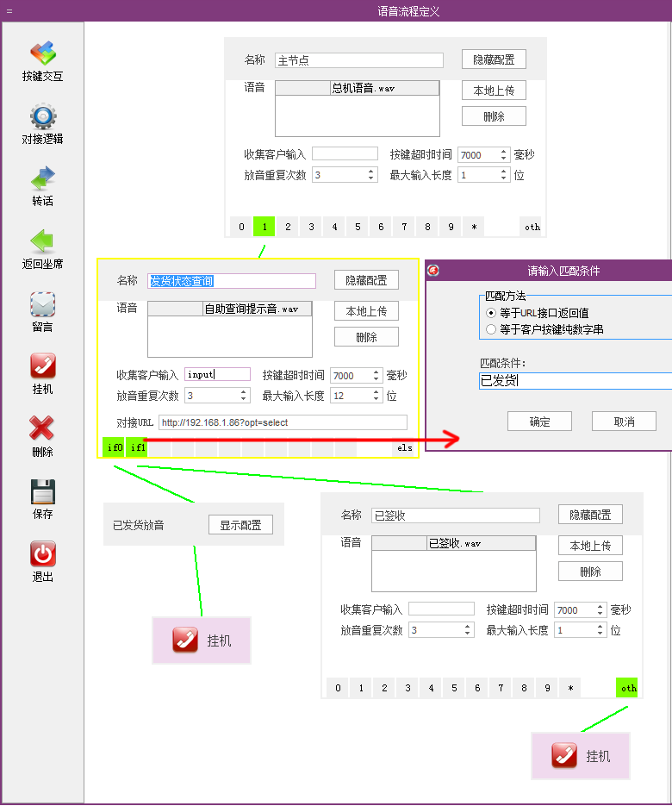Increase 放音重复次数 in the 已签收 panel
The image size is (672, 806).
point(467,627)
